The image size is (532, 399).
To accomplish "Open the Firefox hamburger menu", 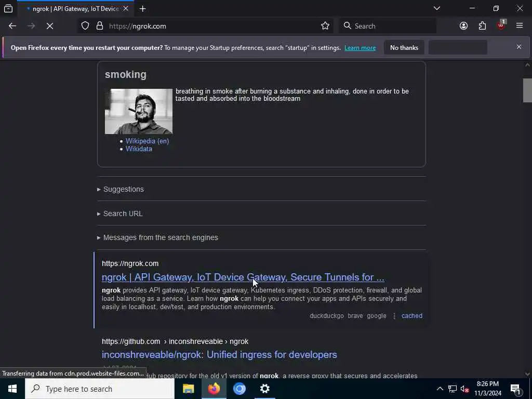I will pyautogui.click(x=519, y=26).
